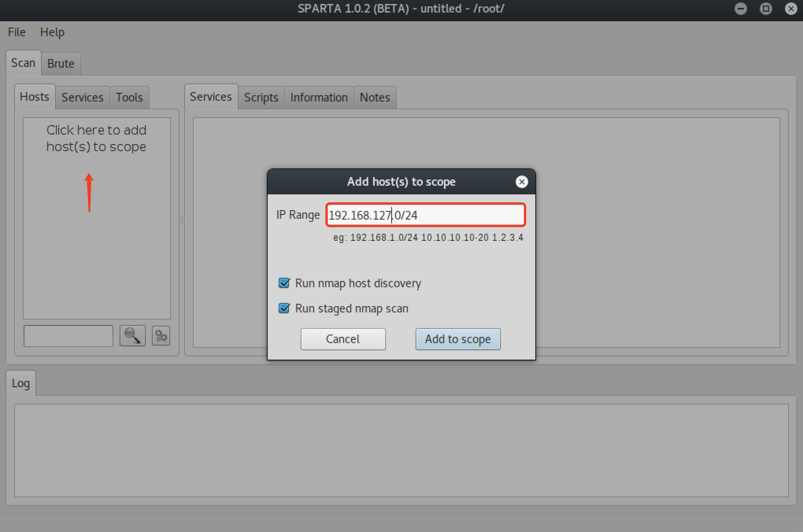Uncheck Run nmap host discovery
This screenshot has height=532, width=803.
[284, 283]
